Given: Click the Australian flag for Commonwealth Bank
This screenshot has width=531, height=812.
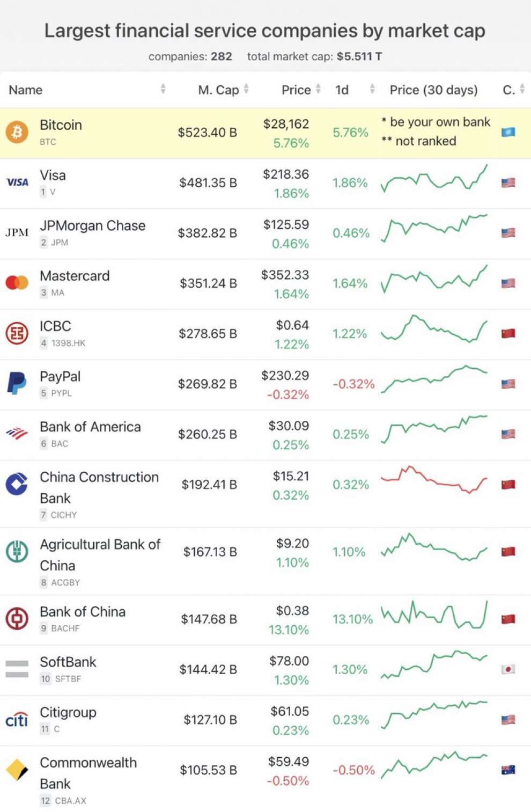Looking at the screenshot, I should coord(508,770).
